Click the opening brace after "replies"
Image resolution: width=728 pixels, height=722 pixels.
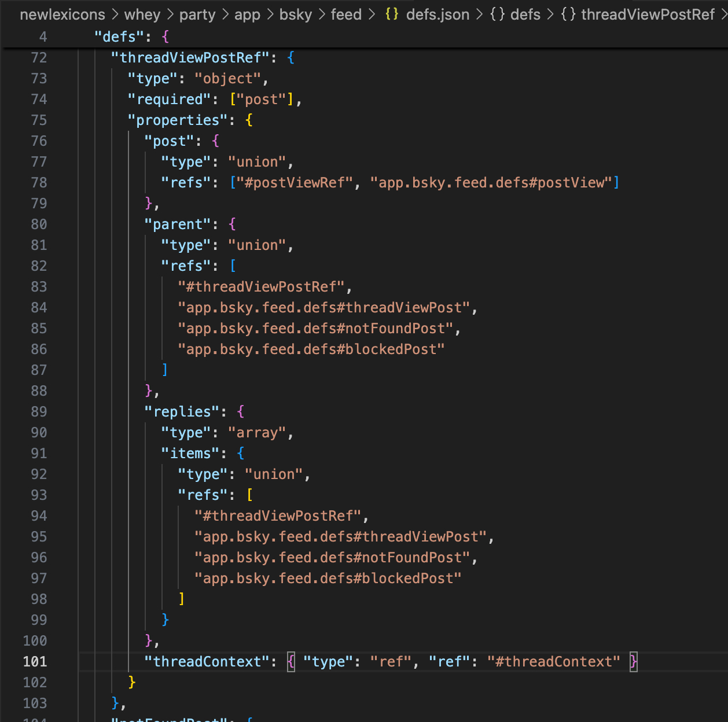point(241,411)
